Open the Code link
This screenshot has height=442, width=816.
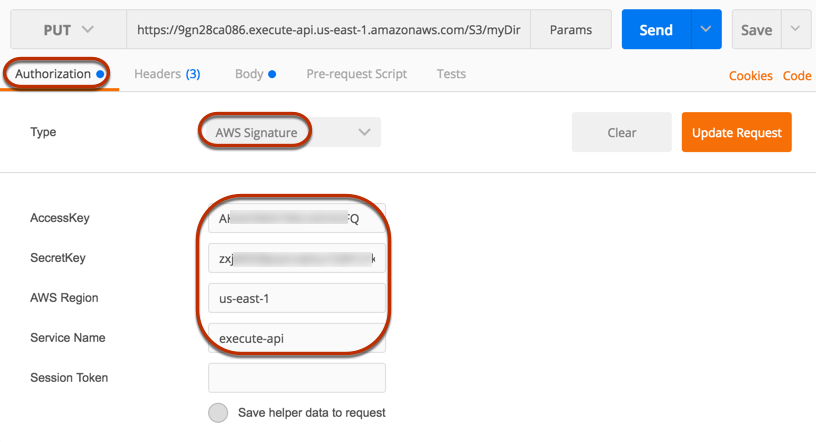[797, 76]
